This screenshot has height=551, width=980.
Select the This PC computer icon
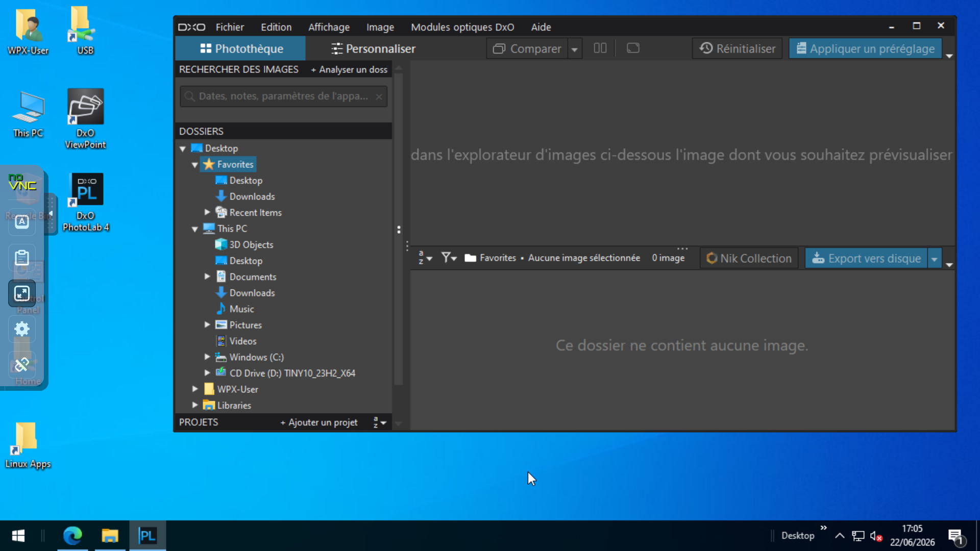click(209, 229)
